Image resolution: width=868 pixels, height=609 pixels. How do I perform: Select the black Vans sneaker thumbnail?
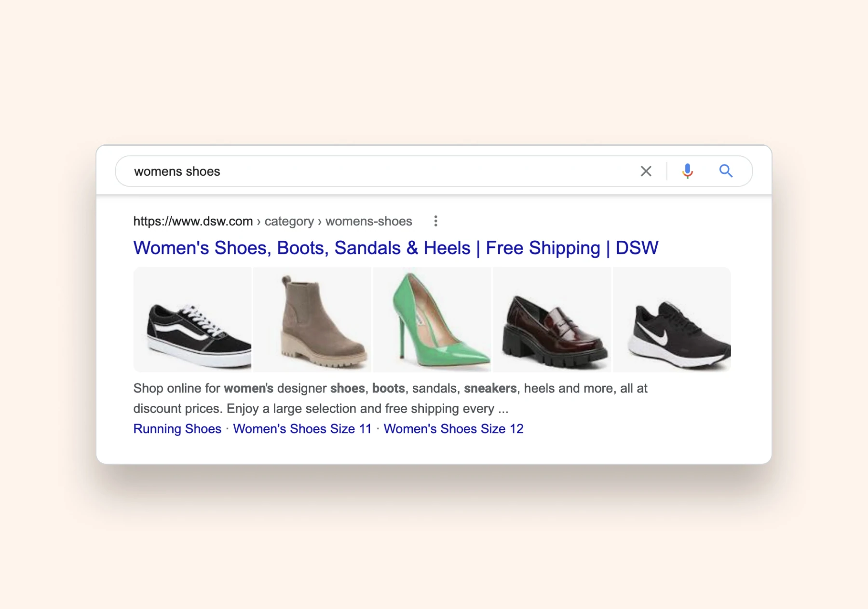[192, 319]
